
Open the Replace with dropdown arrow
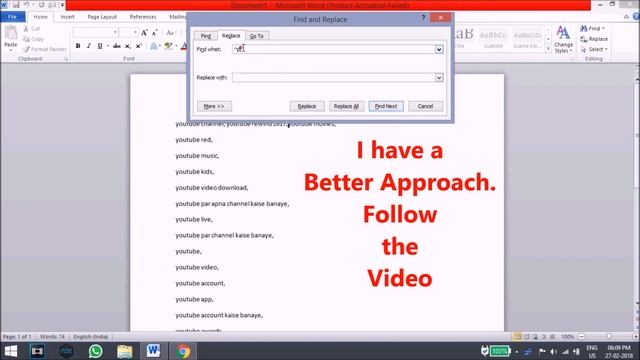[x=439, y=78]
